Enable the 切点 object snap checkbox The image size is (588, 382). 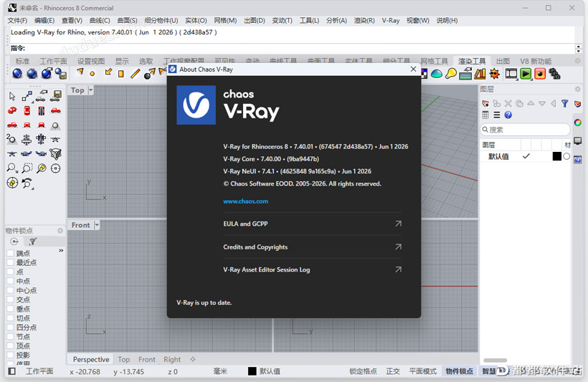(x=11, y=318)
